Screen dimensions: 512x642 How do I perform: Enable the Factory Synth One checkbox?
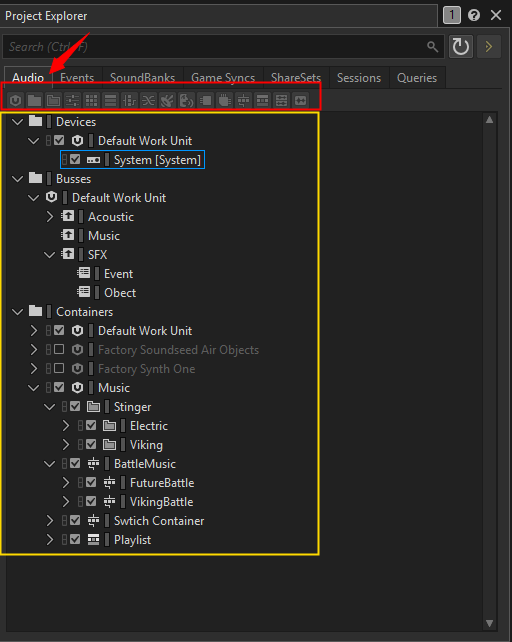click(x=59, y=368)
